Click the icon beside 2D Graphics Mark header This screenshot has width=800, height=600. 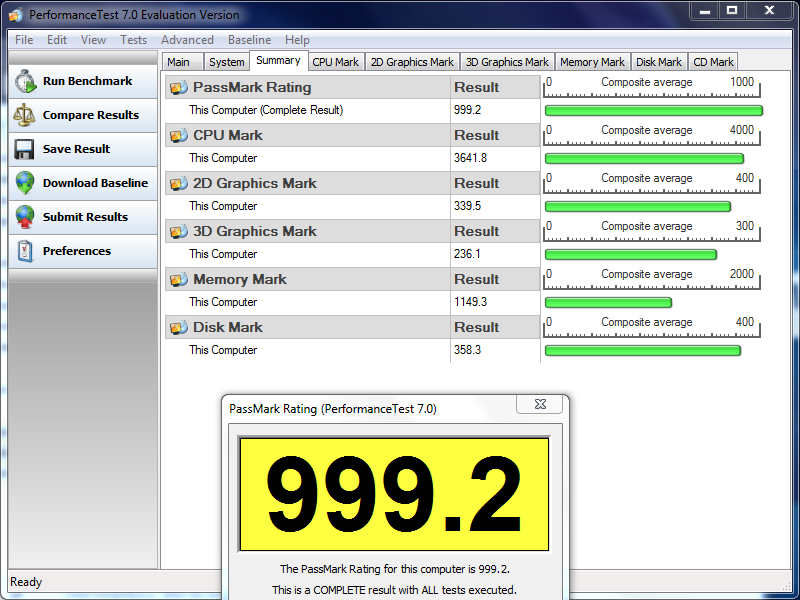[x=179, y=183]
